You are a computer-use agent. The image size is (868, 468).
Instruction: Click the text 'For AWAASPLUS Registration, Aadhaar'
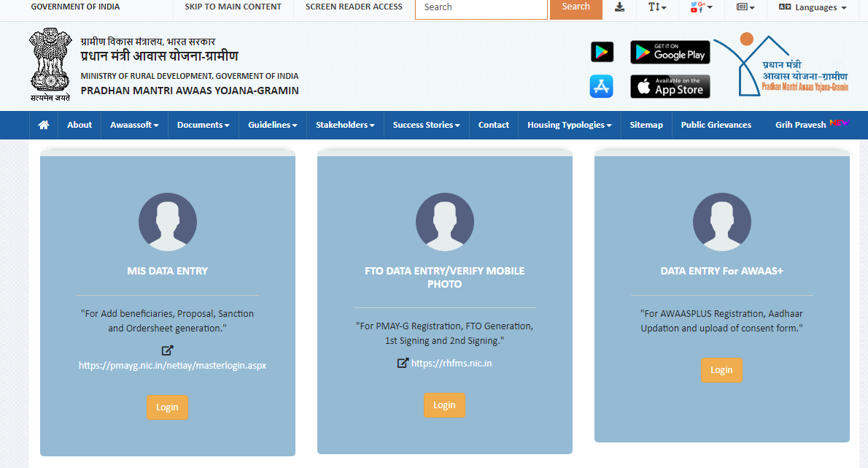(x=722, y=313)
